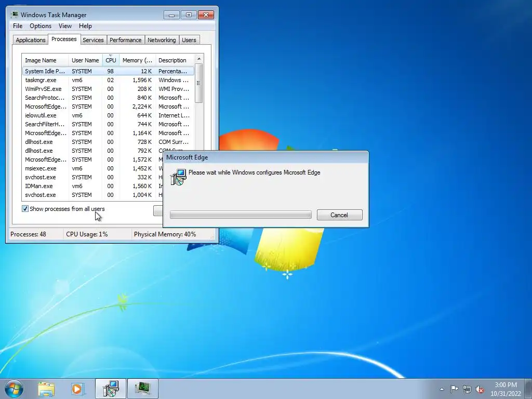Click the Processes: 48 status entry
The height and width of the screenshot is (399, 532).
point(36,234)
